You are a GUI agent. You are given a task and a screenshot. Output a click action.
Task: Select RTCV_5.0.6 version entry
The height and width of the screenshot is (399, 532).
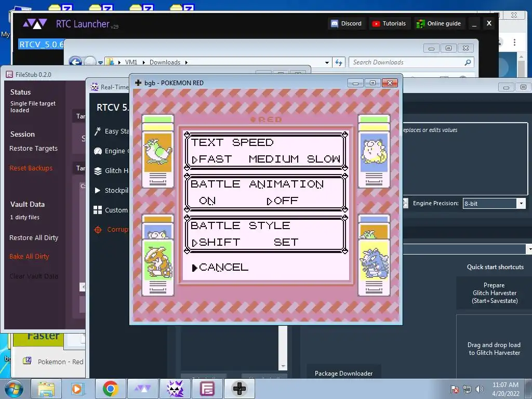tap(41, 45)
